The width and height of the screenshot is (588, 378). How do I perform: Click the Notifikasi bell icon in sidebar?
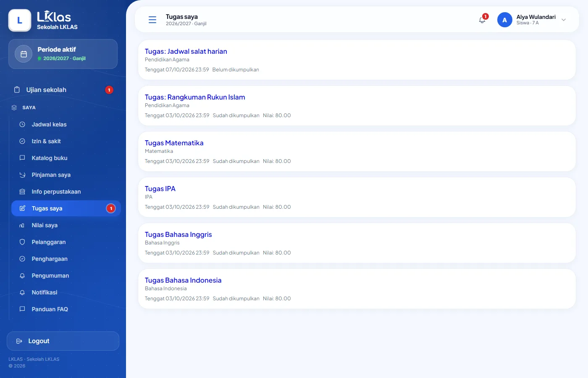pos(22,292)
